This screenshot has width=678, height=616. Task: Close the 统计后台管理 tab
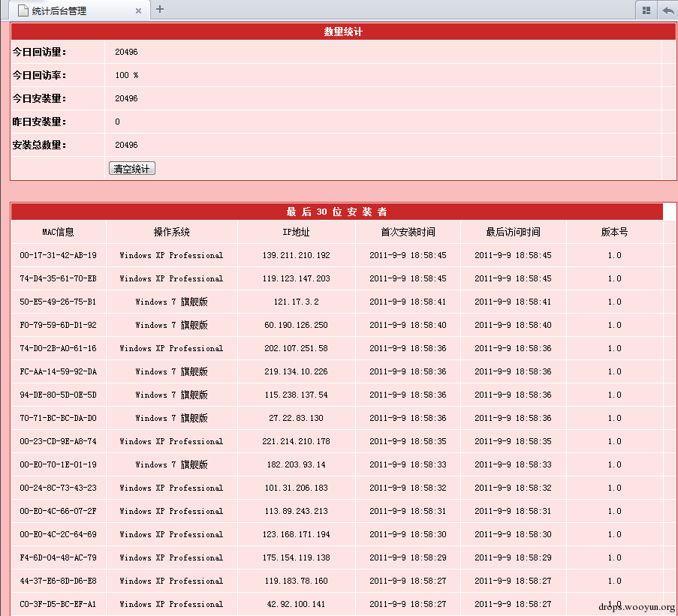(x=138, y=11)
